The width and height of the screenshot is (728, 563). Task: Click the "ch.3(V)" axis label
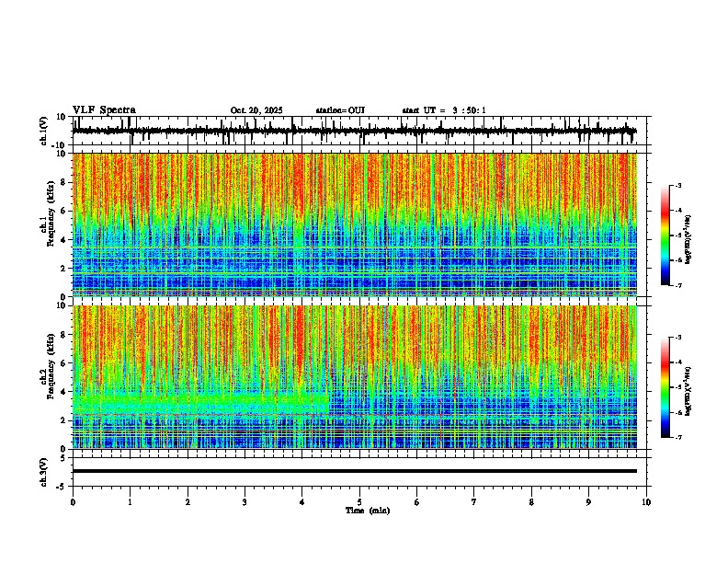[x=44, y=472]
